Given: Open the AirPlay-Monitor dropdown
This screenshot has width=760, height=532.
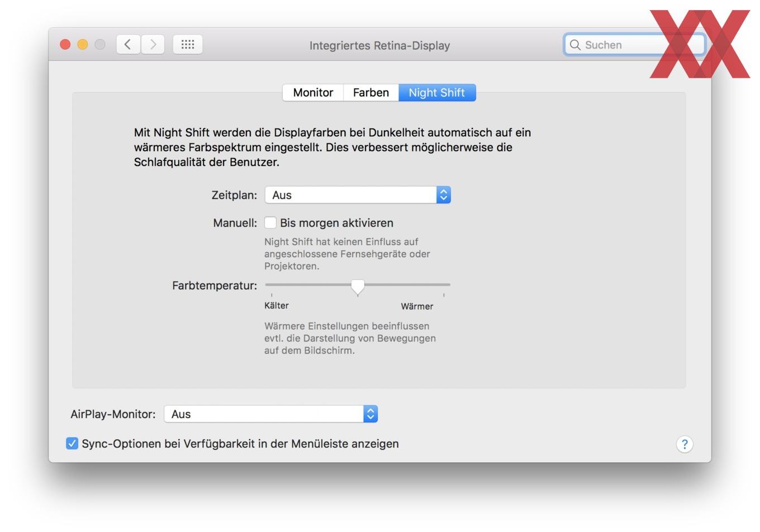Looking at the screenshot, I should click(x=271, y=414).
